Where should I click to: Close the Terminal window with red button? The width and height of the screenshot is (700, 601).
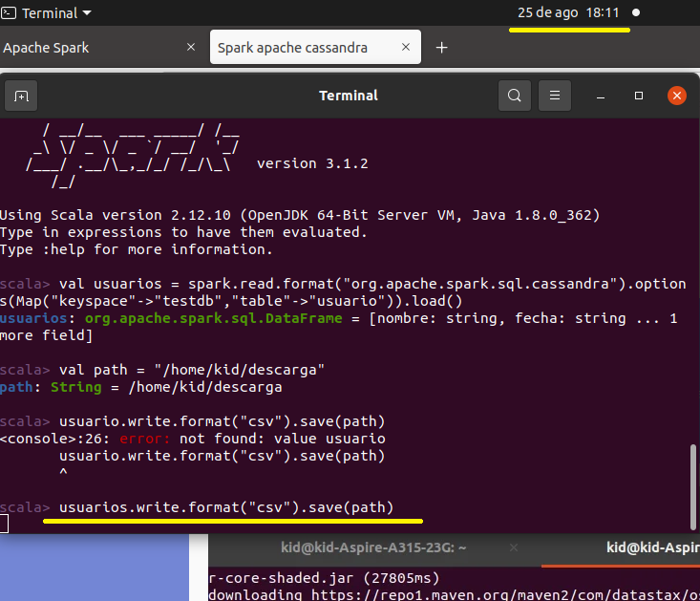(677, 96)
